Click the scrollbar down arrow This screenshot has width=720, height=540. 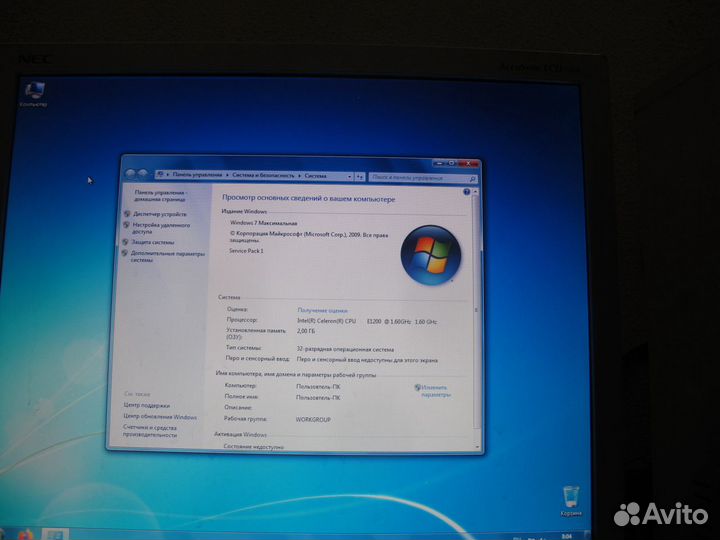(x=478, y=447)
